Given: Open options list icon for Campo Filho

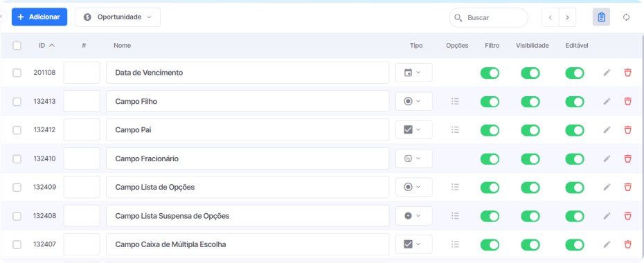Looking at the screenshot, I should (455, 101).
